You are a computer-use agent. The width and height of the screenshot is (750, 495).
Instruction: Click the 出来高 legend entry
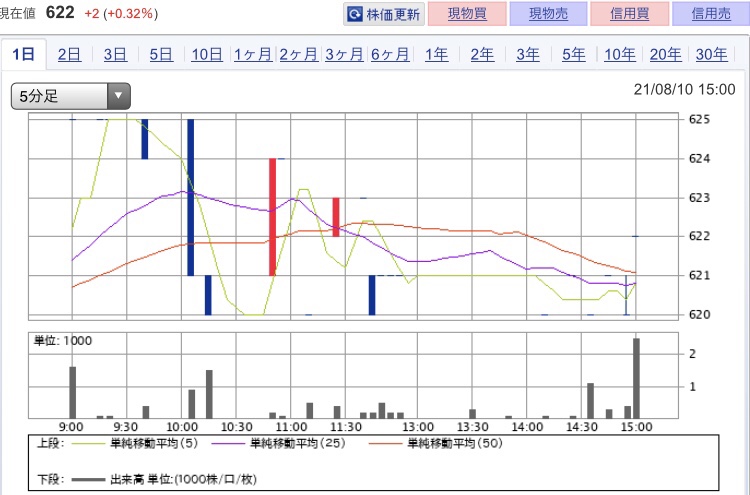click(x=164, y=479)
